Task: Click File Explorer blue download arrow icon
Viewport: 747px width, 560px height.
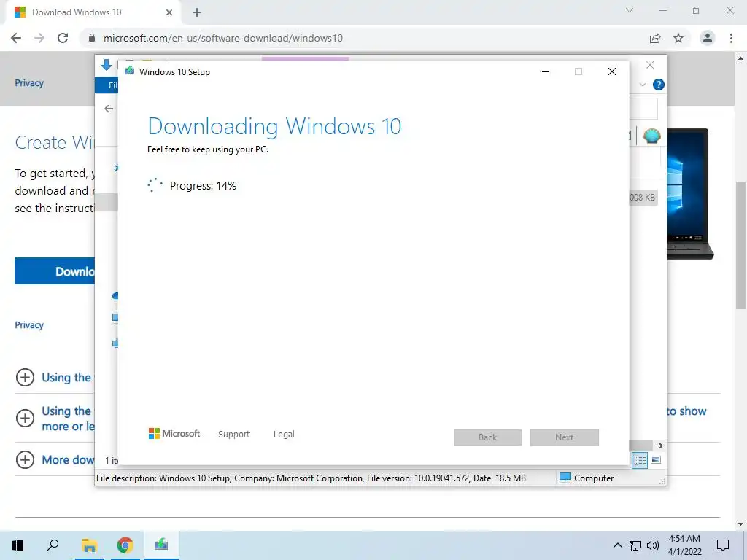Action: pyautogui.click(x=107, y=65)
